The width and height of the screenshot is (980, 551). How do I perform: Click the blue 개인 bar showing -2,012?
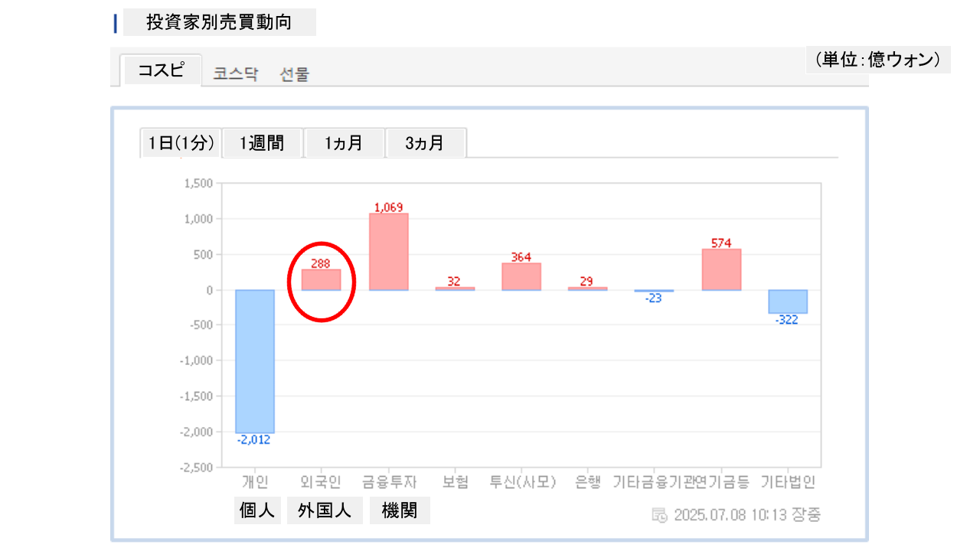point(254,361)
